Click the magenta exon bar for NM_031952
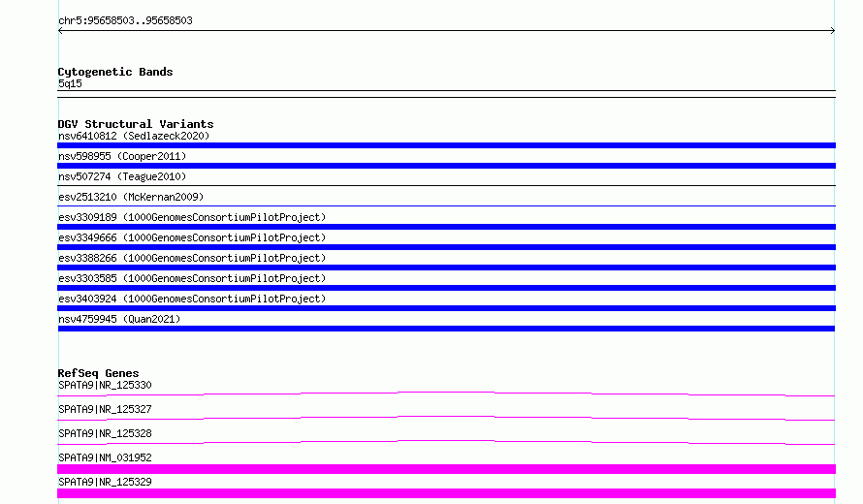 (x=446, y=469)
